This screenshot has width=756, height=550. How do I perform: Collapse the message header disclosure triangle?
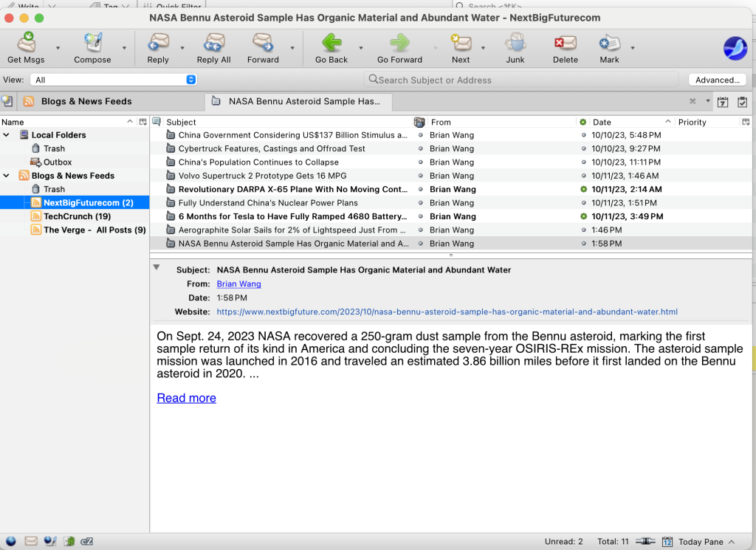point(157,267)
